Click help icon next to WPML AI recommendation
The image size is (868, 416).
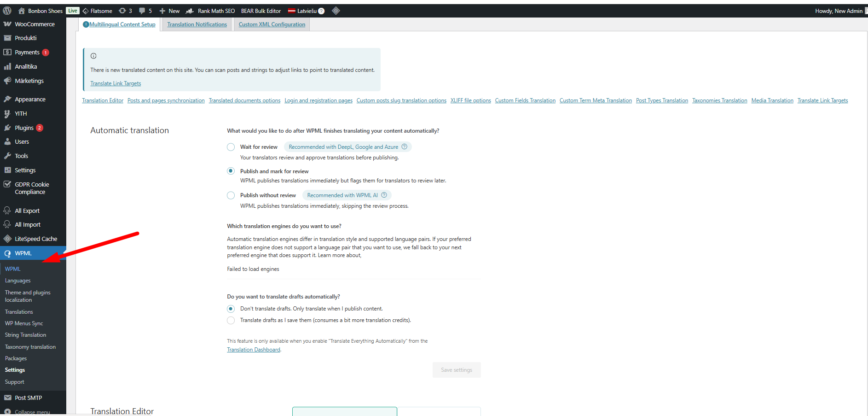tap(384, 195)
